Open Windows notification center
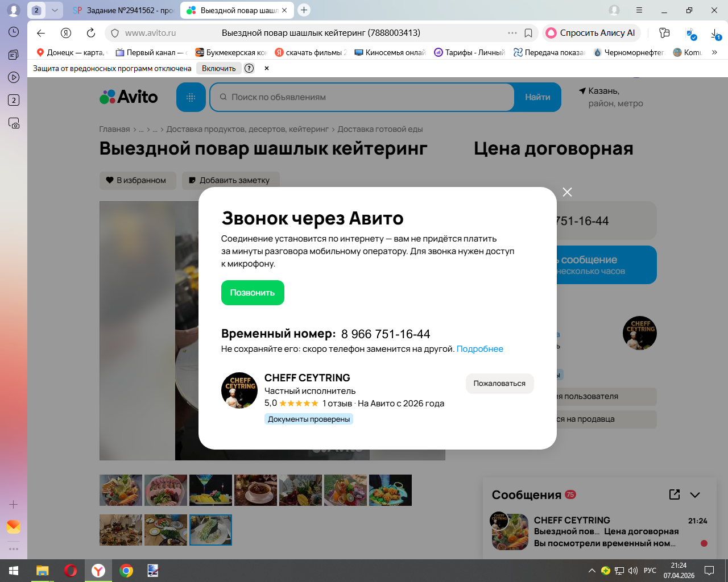 [709, 571]
